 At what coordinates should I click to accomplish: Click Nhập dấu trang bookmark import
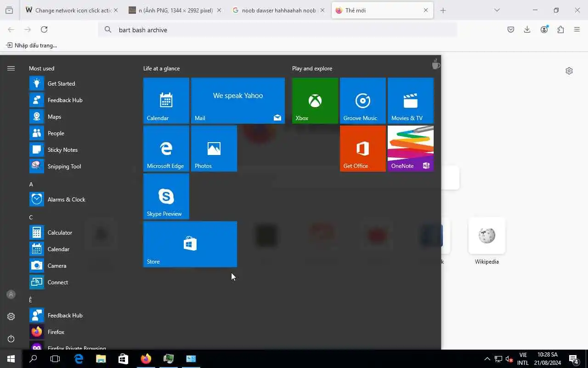(x=31, y=46)
